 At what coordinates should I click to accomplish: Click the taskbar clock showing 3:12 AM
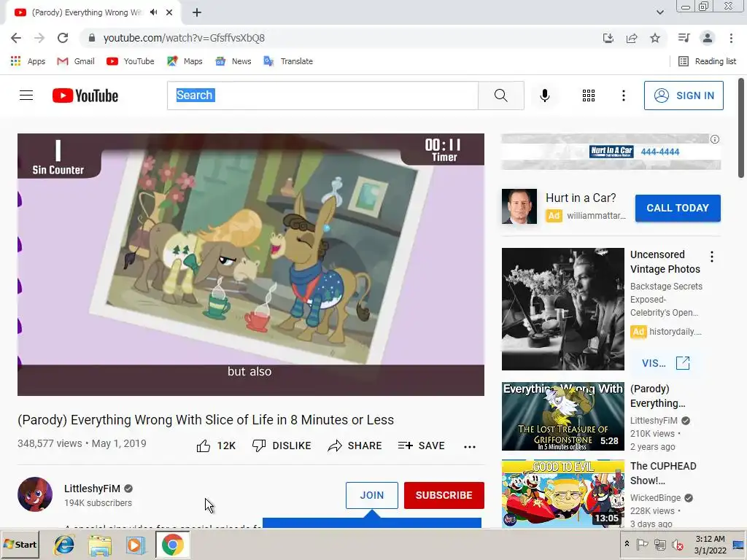click(710, 544)
